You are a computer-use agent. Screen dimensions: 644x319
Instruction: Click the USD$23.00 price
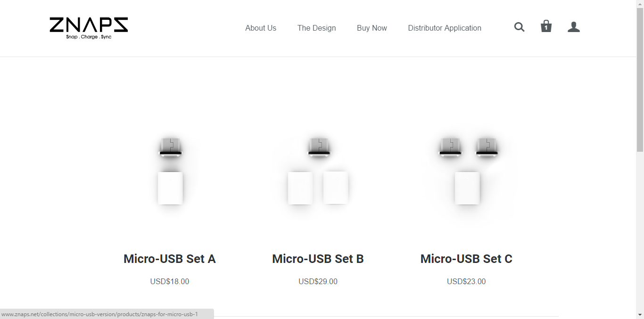tap(466, 282)
